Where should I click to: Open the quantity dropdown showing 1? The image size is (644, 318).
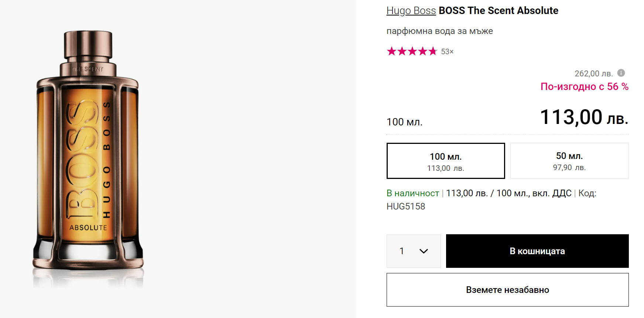pyautogui.click(x=413, y=251)
